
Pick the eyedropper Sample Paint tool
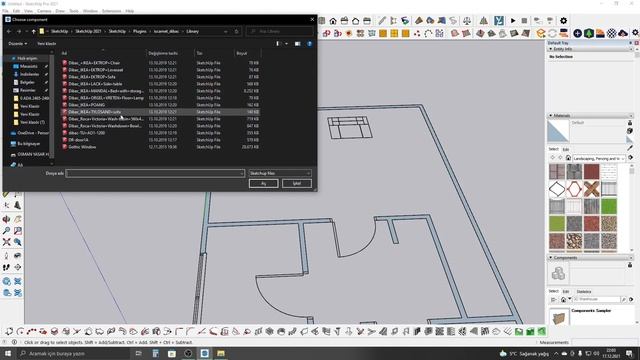[x=630, y=148]
